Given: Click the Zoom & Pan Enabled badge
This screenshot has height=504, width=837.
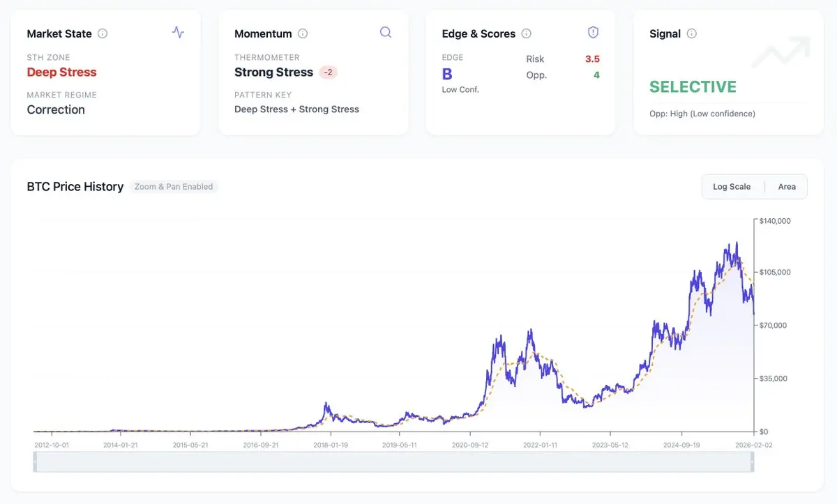Looking at the screenshot, I should click(174, 187).
